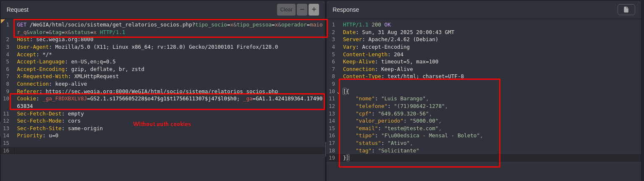Click the Clear button in Request panel
Screen dimensions: 644x181
click(x=286, y=10)
